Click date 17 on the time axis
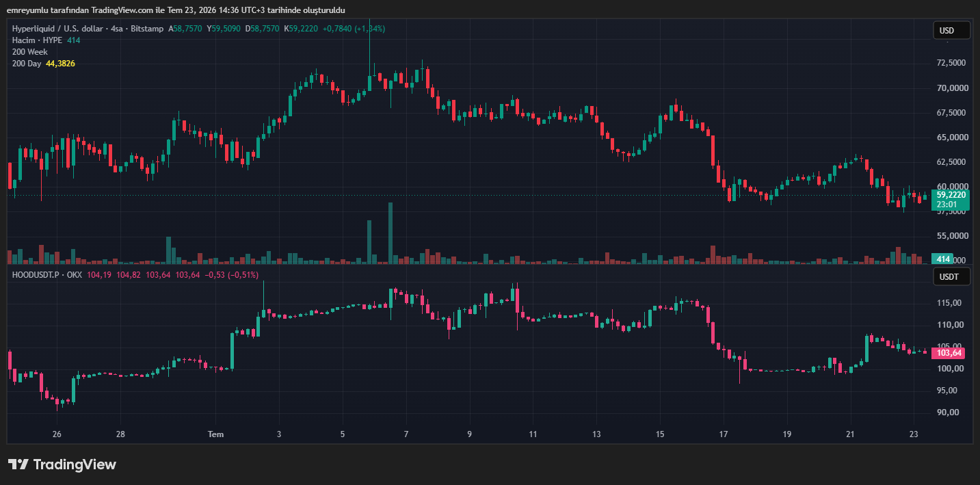The height and width of the screenshot is (485, 980). (x=724, y=434)
